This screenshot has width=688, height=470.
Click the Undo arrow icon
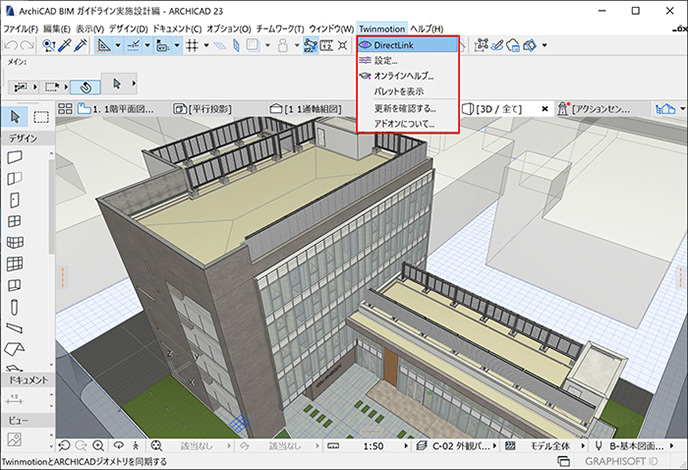[11, 45]
